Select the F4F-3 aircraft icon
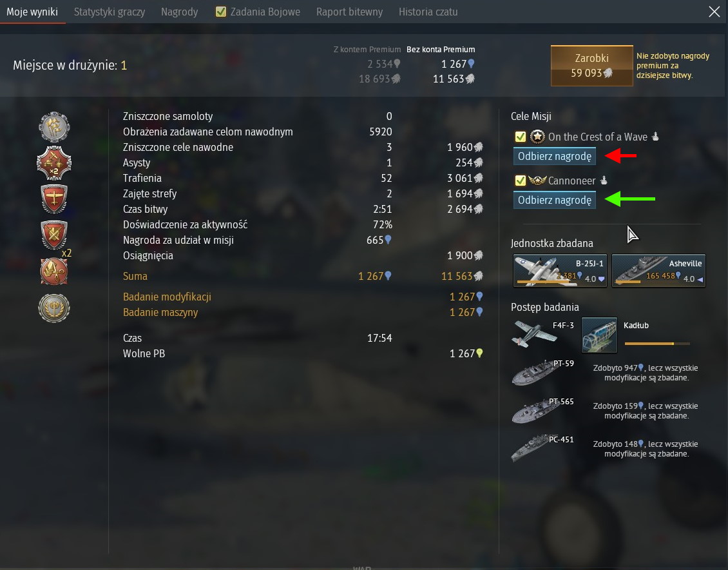 [x=534, y=333]
